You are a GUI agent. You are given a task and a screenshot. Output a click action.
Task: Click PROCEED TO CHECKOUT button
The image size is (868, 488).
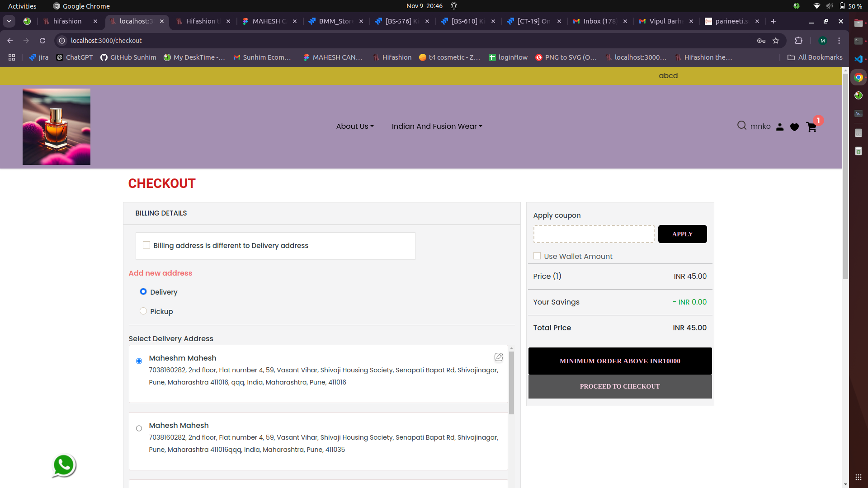620,386
